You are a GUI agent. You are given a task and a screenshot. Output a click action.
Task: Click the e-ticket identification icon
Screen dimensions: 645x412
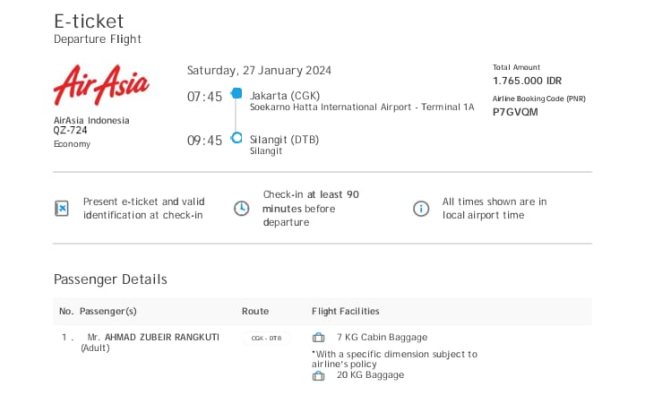click(x=61, y=208)
